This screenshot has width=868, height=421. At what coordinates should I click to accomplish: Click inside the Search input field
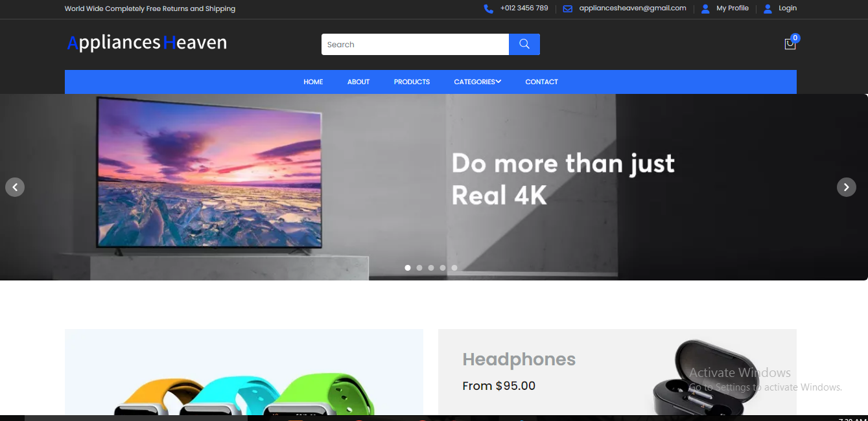[x=415, y=44]
